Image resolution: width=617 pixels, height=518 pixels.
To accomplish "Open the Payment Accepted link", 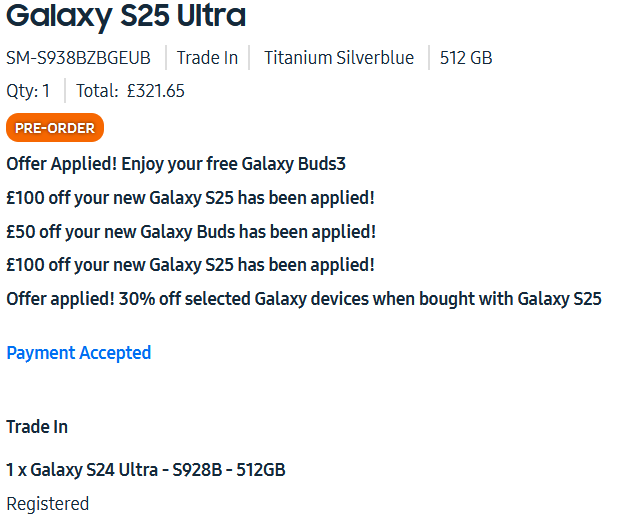I will [78, 353].
